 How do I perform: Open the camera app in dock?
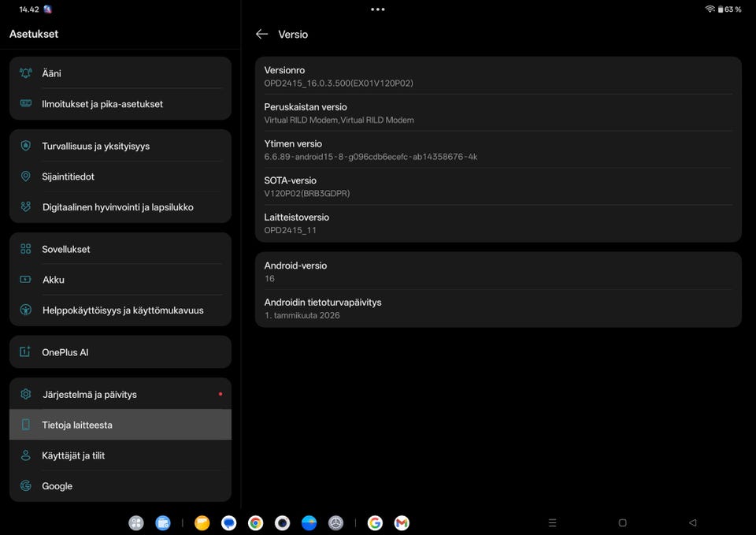coord(282,523)
